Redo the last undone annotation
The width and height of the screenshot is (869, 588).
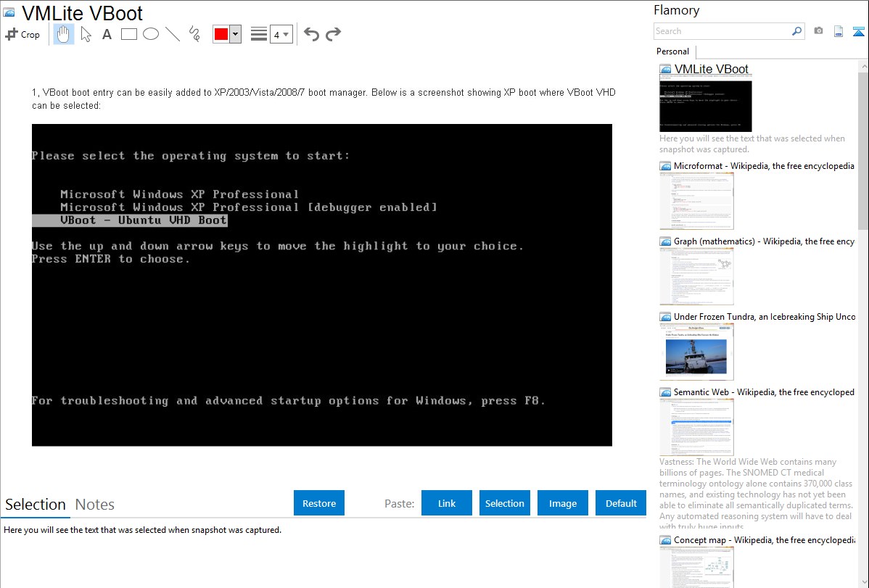[333, 34]
